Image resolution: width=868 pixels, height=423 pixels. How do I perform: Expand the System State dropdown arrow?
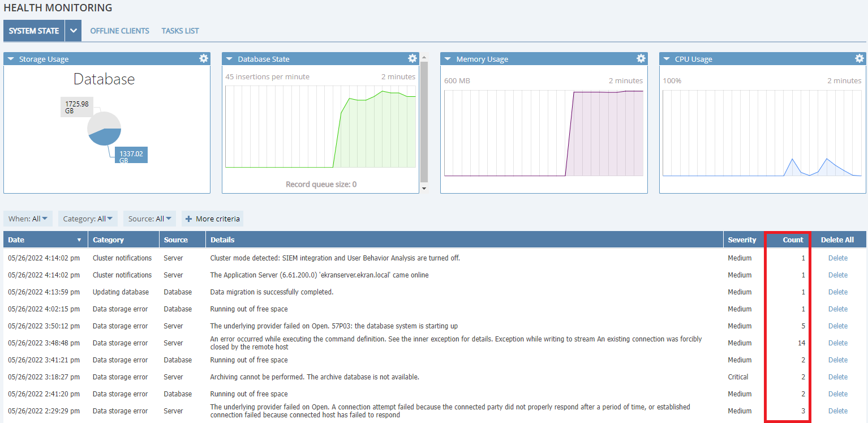tap(73, 31)
